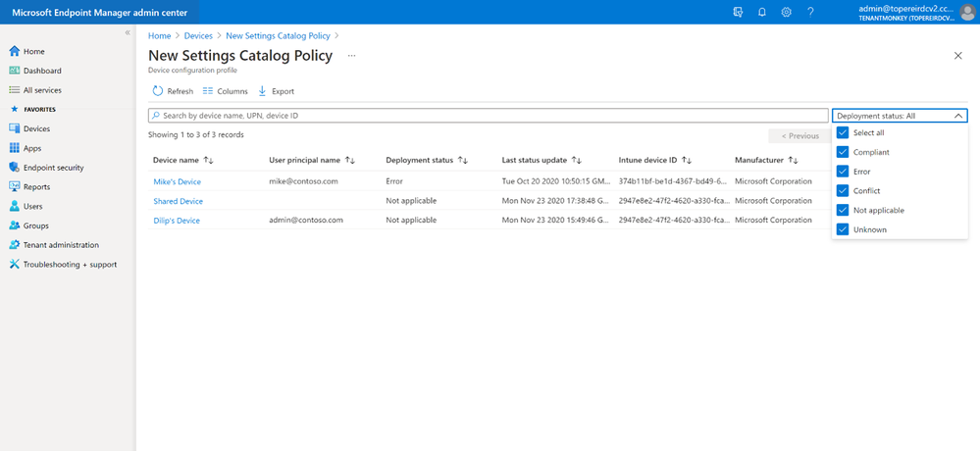Click the Dashboard icon in sidebar

click(x=15, y=71)
